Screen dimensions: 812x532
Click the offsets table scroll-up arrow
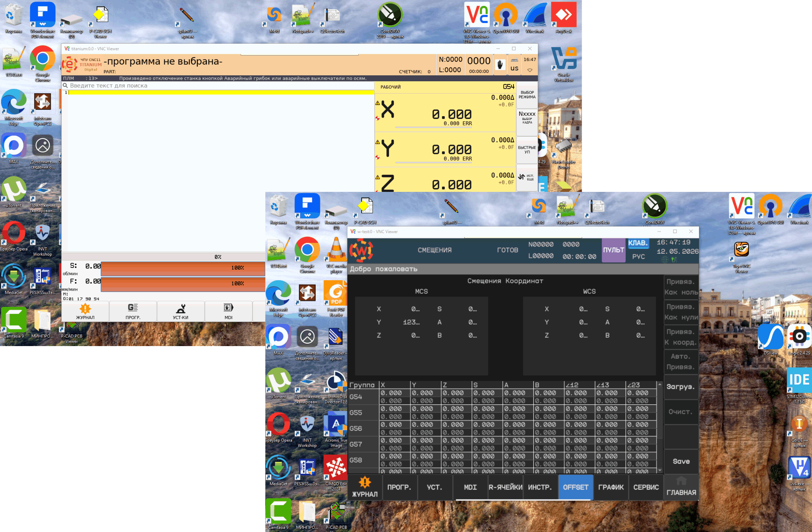(x=660, y=385)
